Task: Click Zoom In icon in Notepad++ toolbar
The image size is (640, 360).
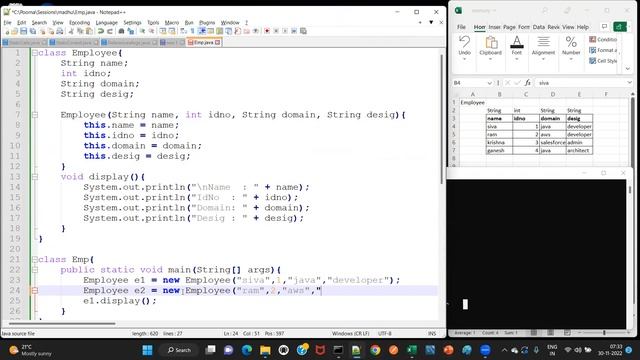Action: (142, 31)
